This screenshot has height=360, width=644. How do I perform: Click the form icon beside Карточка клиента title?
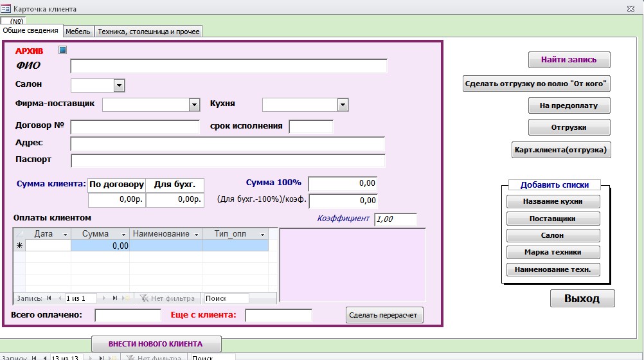6,8
